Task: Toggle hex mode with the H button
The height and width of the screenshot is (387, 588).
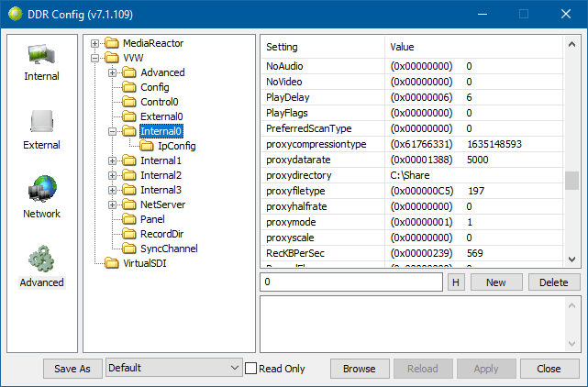Action: [456, 282]
